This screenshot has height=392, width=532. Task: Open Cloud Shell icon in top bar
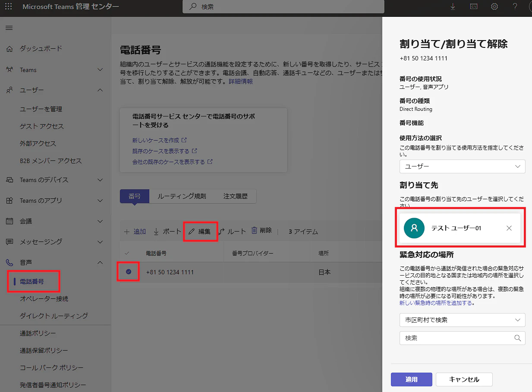point(474,6)
